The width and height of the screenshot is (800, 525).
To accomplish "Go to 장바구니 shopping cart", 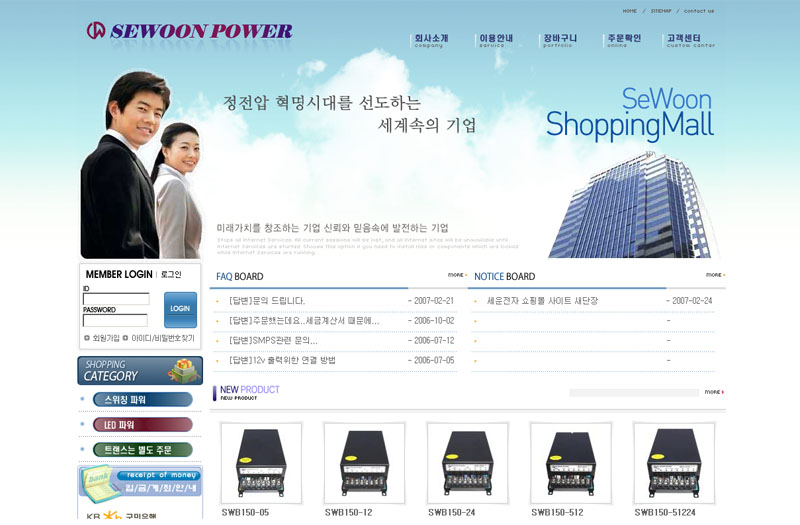I will pyautogui.click(x=560, y=40).
